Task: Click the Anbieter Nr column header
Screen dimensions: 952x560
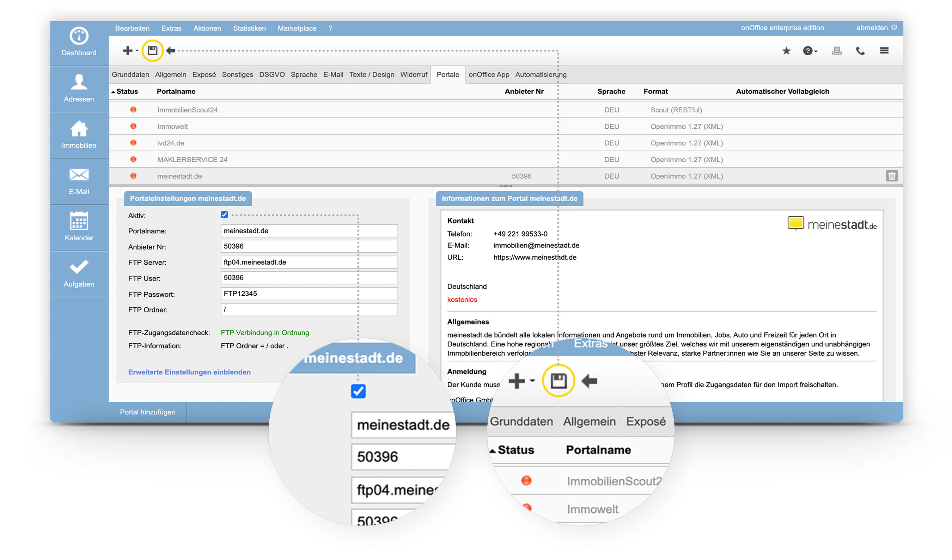Action: click(524, 91)
